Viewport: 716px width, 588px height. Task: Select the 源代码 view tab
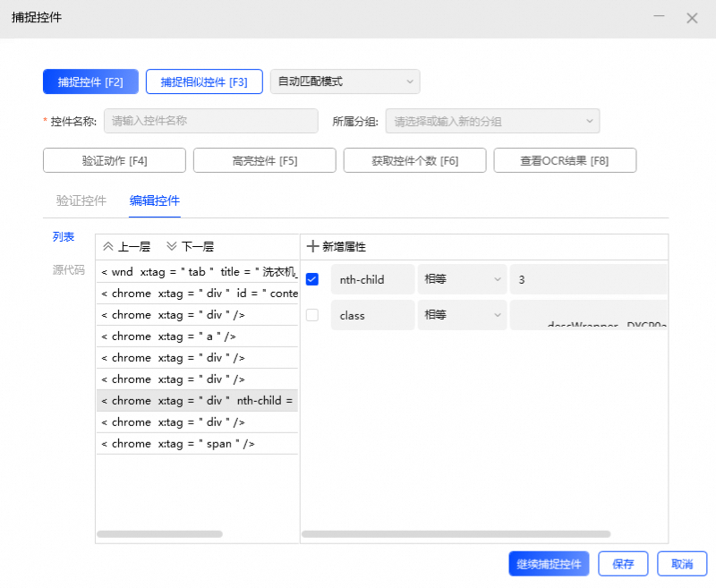coord(69,269)
